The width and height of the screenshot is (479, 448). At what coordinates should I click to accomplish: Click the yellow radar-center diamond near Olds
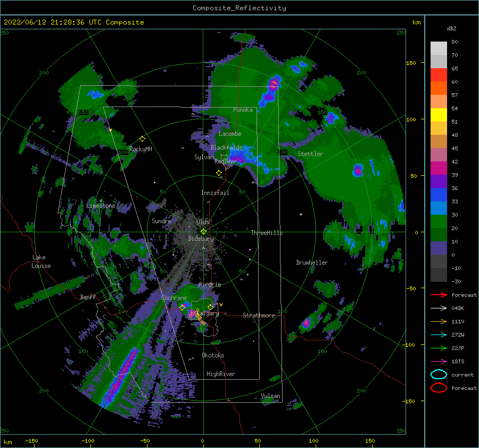point(203,232)
